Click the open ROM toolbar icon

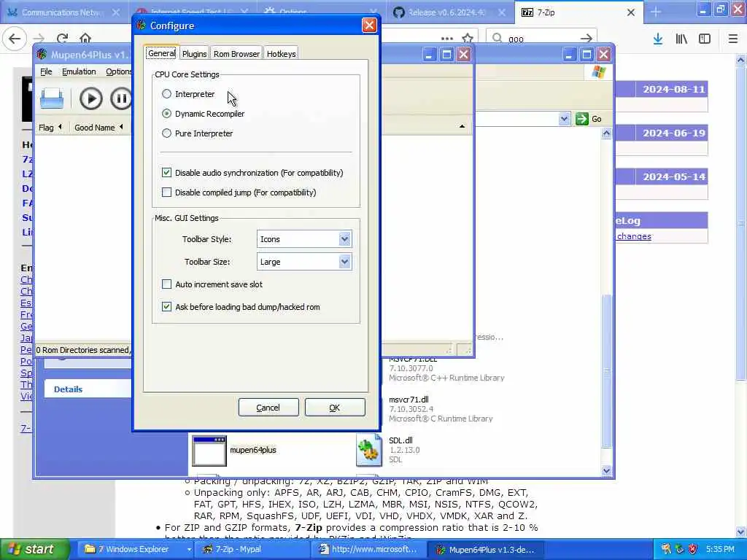tap(52, 98)
